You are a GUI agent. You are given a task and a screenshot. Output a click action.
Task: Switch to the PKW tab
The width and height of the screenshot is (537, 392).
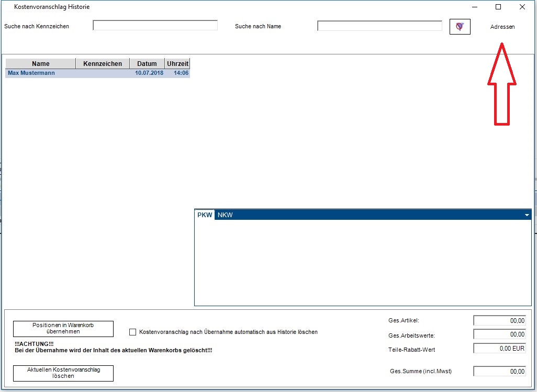click(205, 215)
